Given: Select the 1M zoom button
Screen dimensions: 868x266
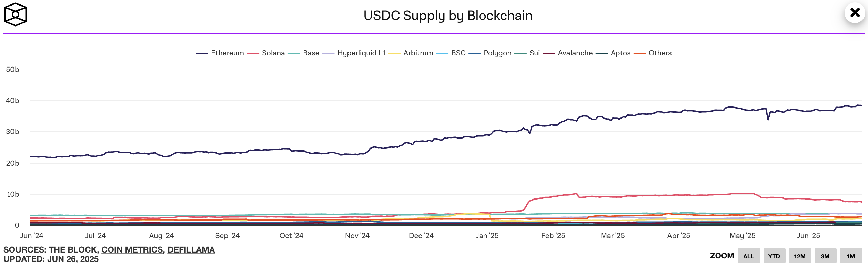Looking at the screenshot, I should click(851, 256).
